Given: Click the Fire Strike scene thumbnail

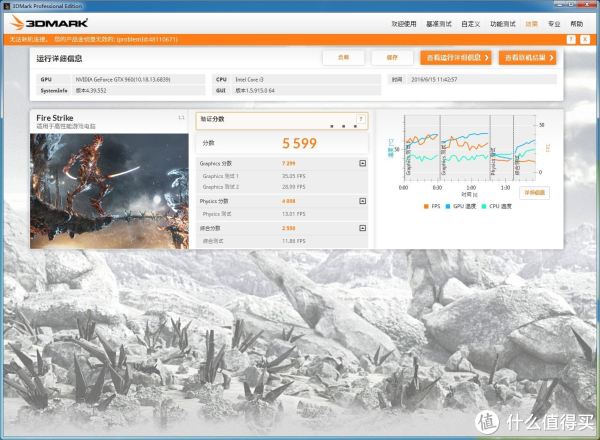Looking at the screenshot, I should (109, 191).
